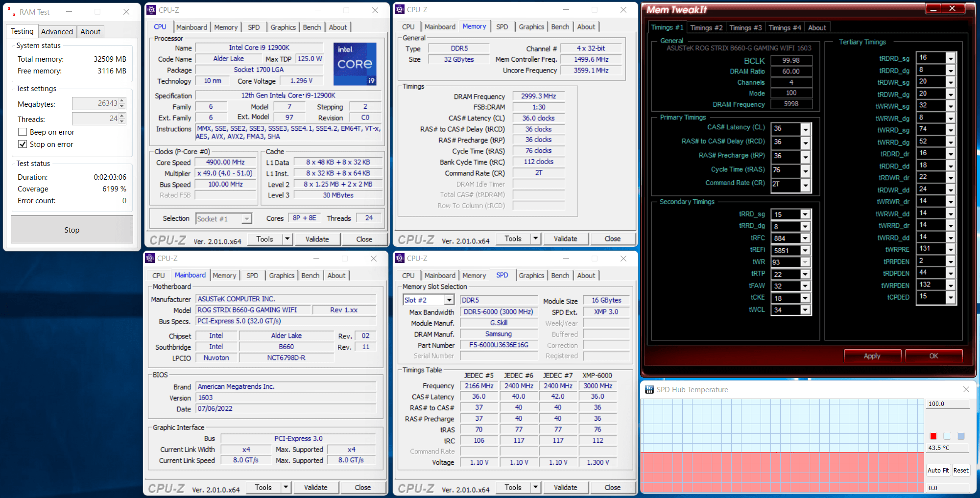
Task: Click the DRAM Frequency 2999.3 MHz value
Action: click(539, 96)
